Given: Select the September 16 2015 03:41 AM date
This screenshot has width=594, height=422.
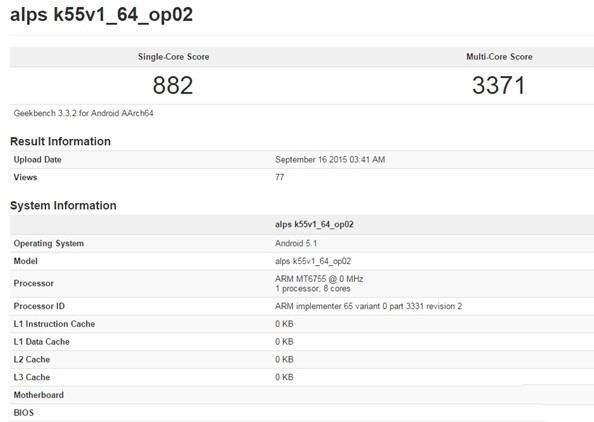Looking at the screenshot, I should (x=330, y=159).
